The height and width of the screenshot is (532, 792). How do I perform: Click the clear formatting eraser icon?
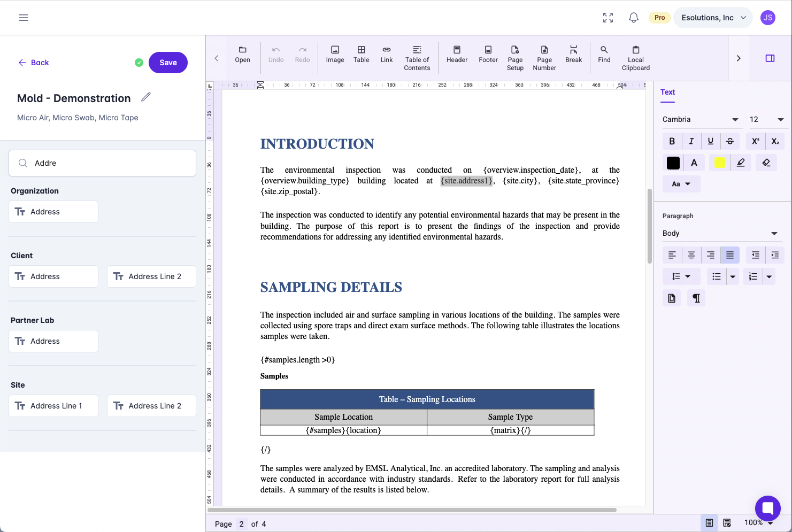click(766, 163)
